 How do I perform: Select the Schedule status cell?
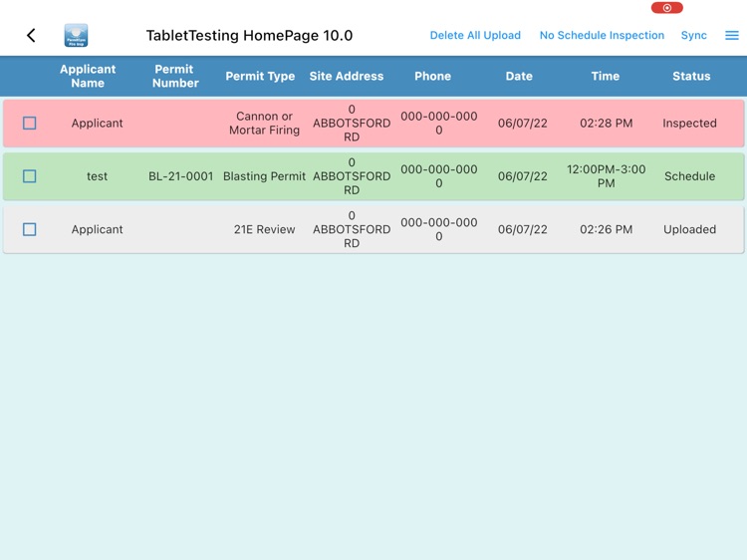pyautogui.click(x=689, y=176)
